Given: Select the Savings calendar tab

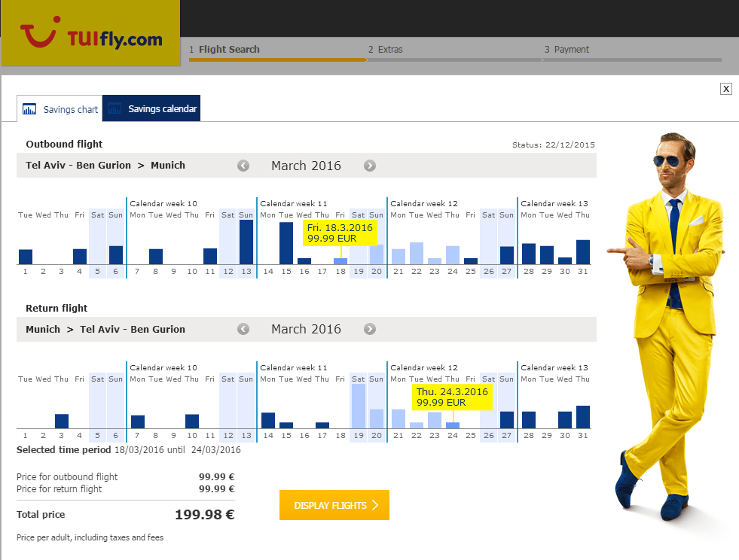Looking at the screenshot, I should point(151,108).
